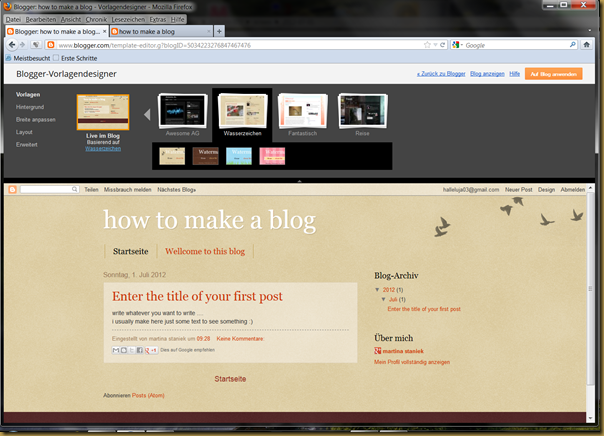This screenshot has width=604, height=436.
Task: Close the second 'how to make a blog' tab
Action: 209,31
